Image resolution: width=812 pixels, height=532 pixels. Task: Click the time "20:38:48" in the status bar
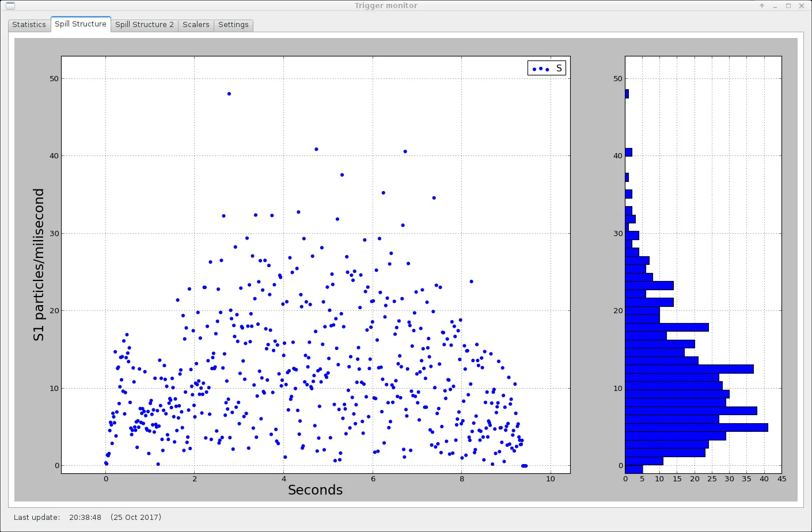point(85,517)
